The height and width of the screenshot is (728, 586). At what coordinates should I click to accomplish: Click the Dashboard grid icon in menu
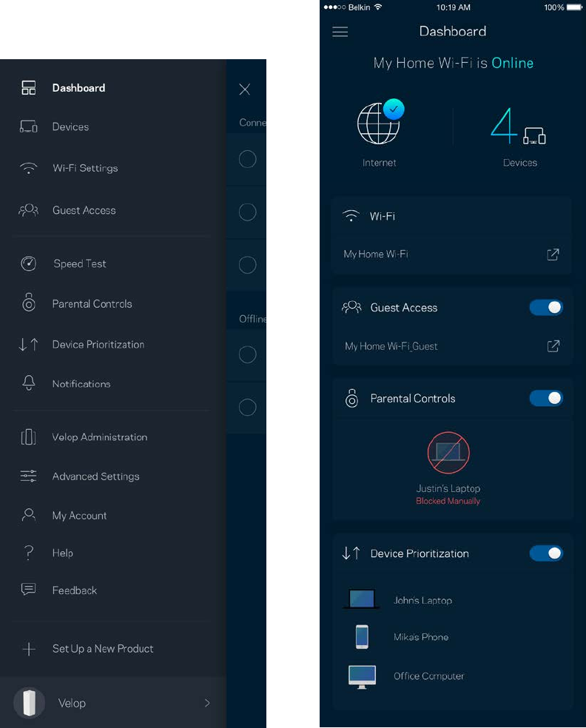29,88
